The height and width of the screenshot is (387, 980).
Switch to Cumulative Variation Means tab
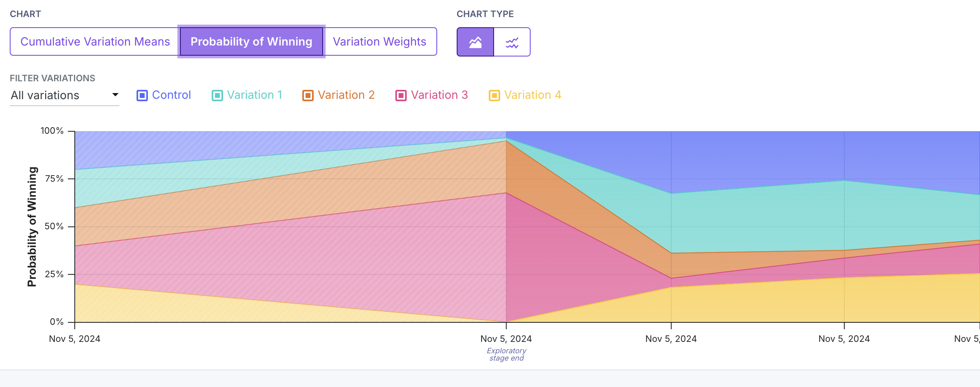point(95,41)
